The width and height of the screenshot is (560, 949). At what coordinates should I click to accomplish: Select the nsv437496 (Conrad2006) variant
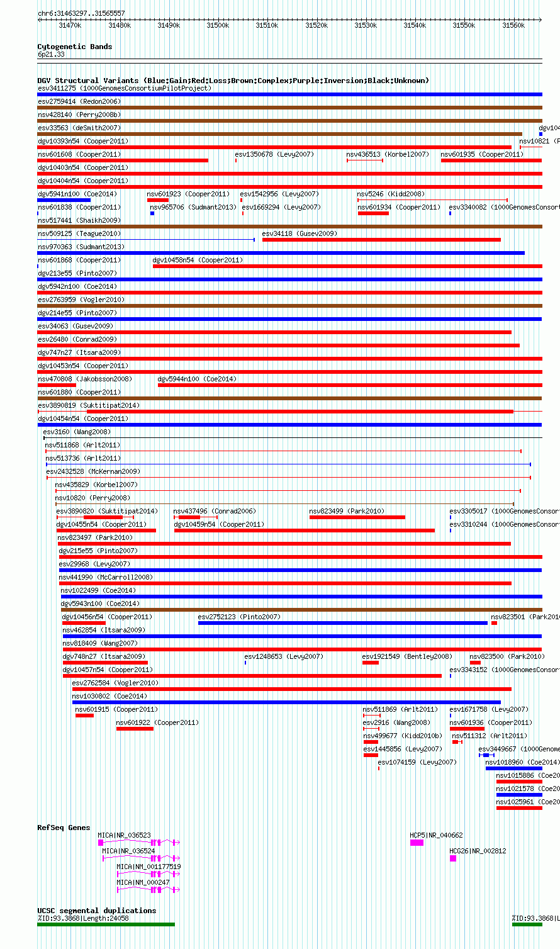click(215, 512)
